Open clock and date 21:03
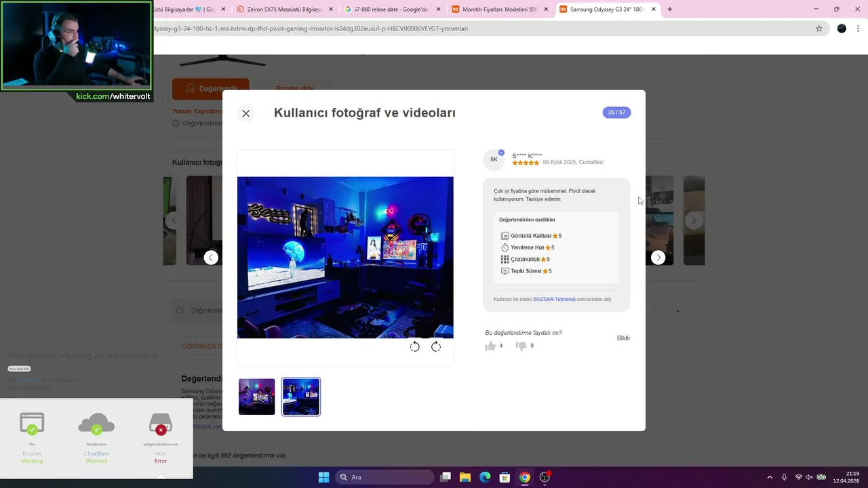Screen dimensions: 868x488 click(846, 477)
